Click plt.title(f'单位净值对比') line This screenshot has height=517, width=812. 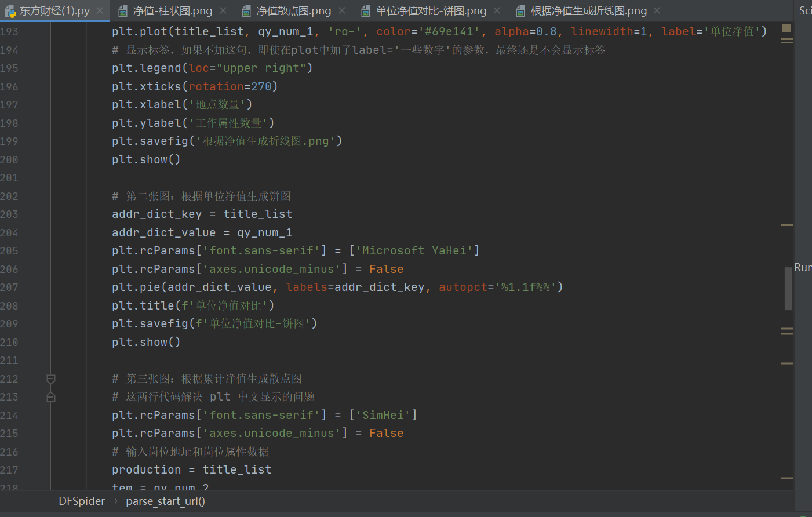(193, 306)
